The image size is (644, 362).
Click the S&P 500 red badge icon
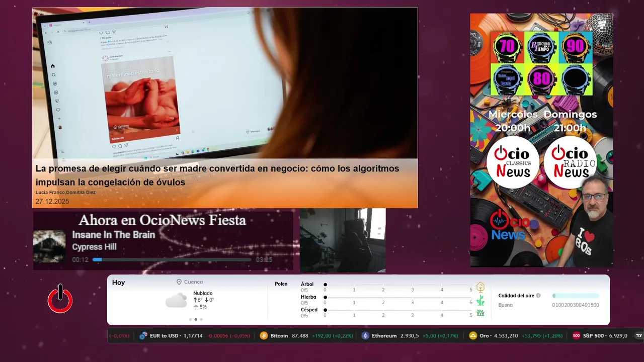pos(577,336)
